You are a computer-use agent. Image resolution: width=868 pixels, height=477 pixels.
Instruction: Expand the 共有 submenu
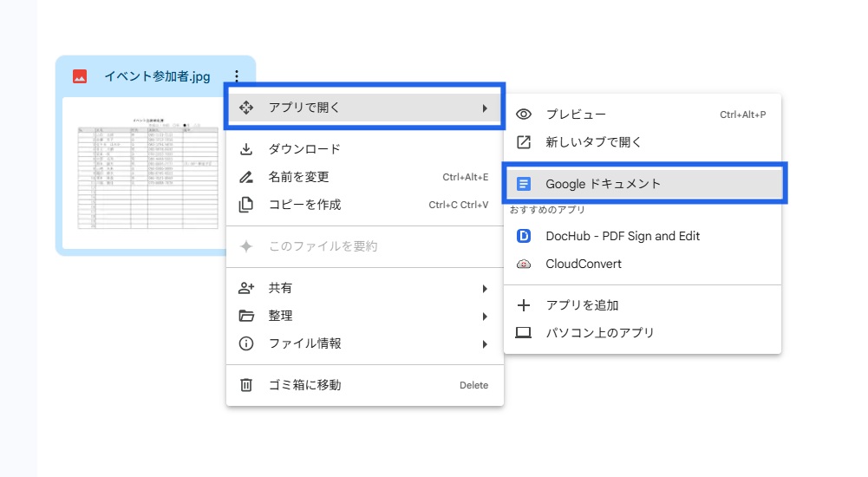[485, 288]
